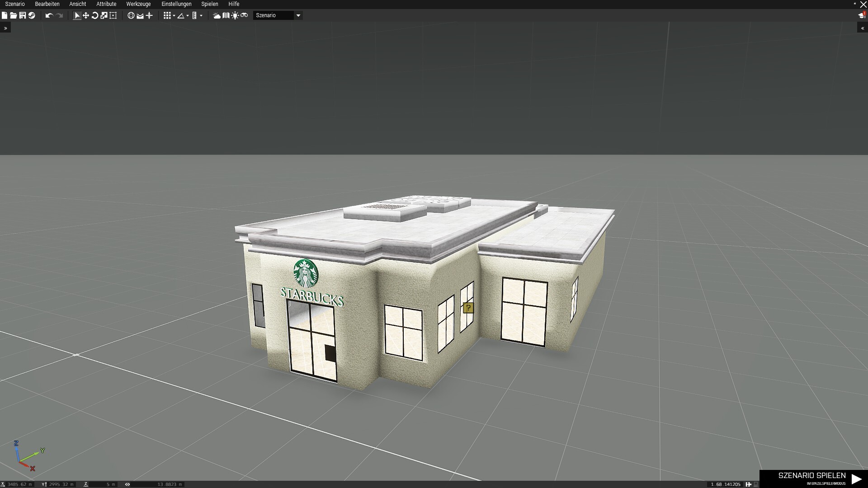Image resolution: width=868 pixels, height=488 pixels.
Task: Open the grid snapping dropdown arrow
Action: (174, 16)
